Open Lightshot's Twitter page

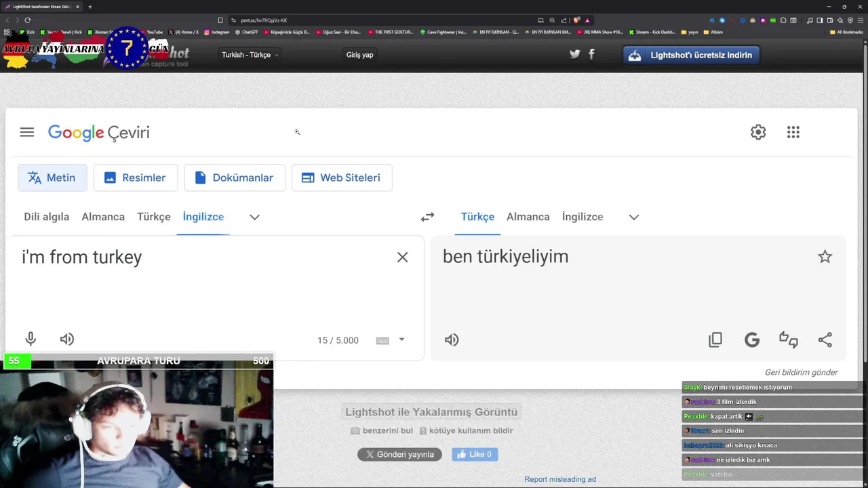click(575, 54)
